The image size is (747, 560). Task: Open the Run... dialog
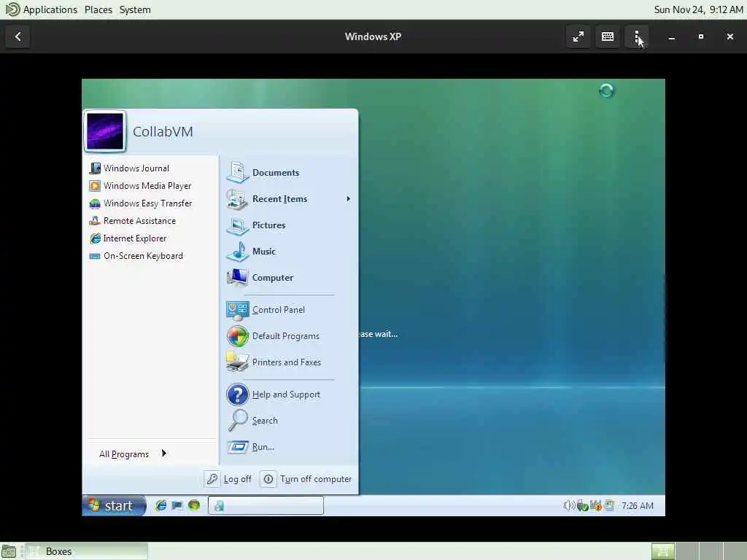tap(251, 447)
